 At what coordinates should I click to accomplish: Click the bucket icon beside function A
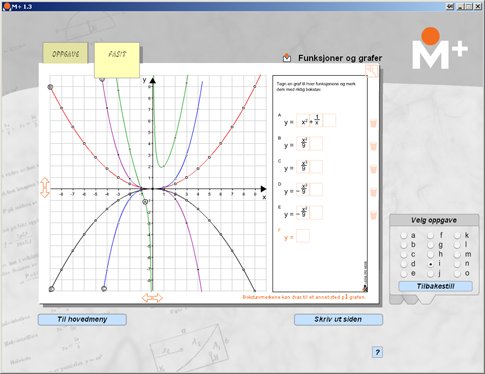(x=373, y=123)
